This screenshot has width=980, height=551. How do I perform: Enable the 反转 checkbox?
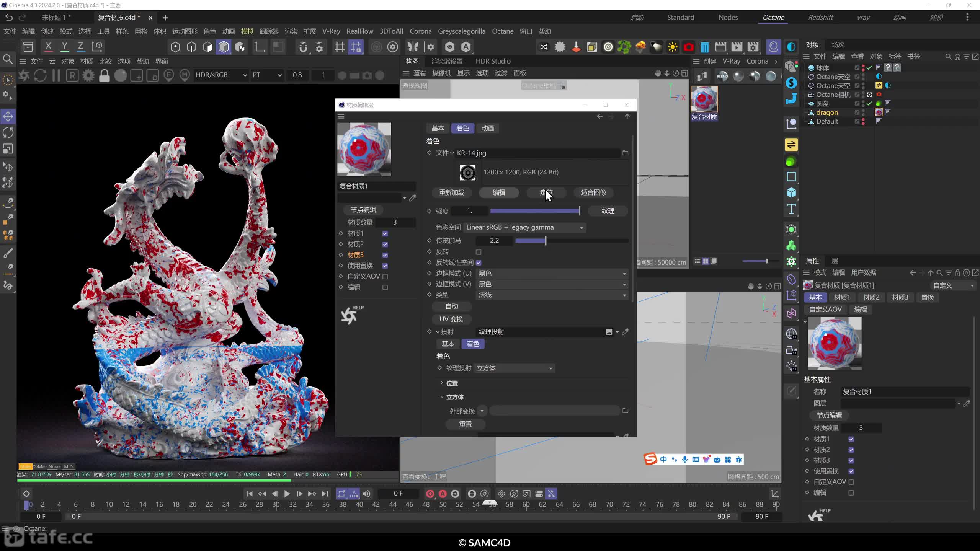pos(479,252)
